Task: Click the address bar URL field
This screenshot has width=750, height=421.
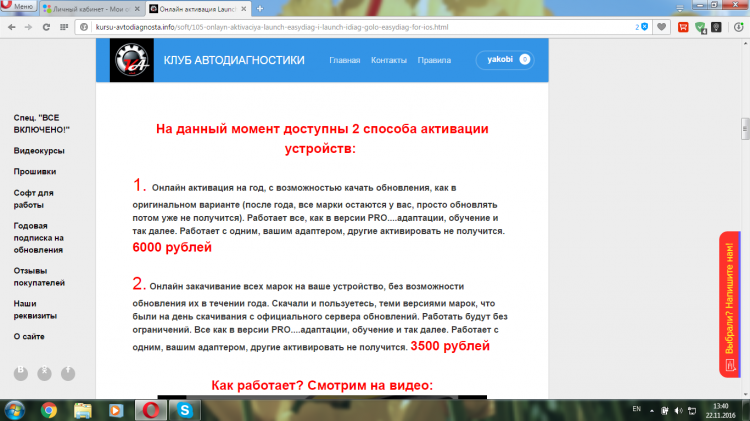Action: coord(350,27)
